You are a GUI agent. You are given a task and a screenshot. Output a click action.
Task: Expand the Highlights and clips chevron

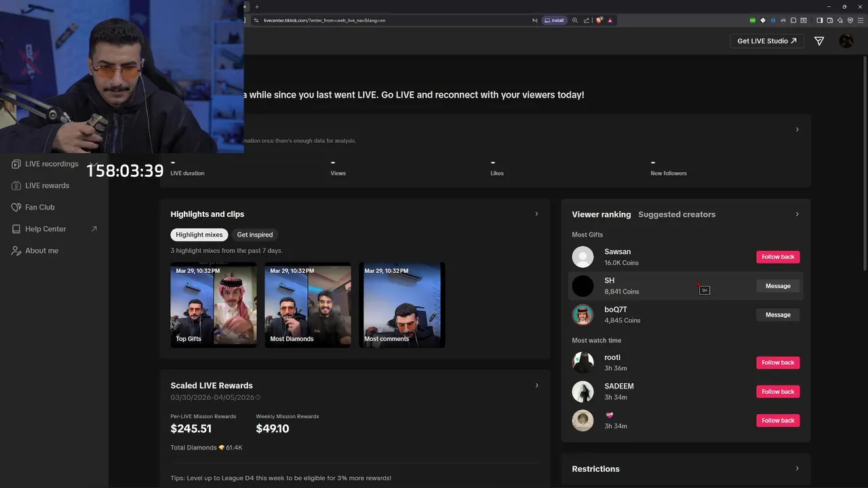(536, 214)
